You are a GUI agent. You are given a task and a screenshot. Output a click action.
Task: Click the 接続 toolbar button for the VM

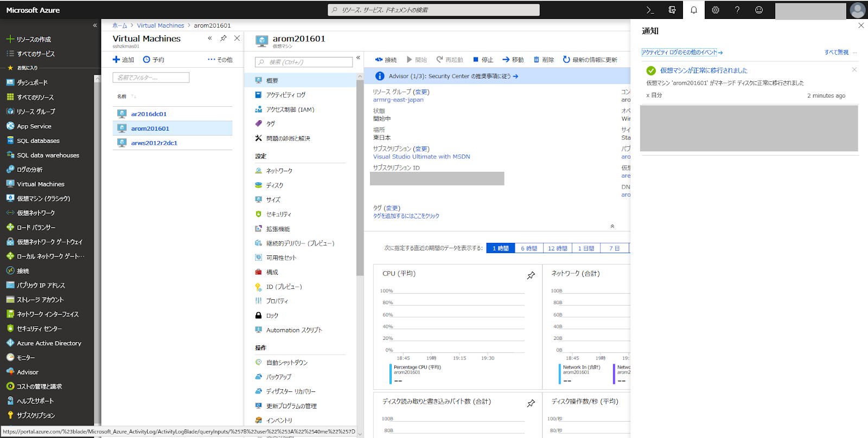(x=386, y=60)
